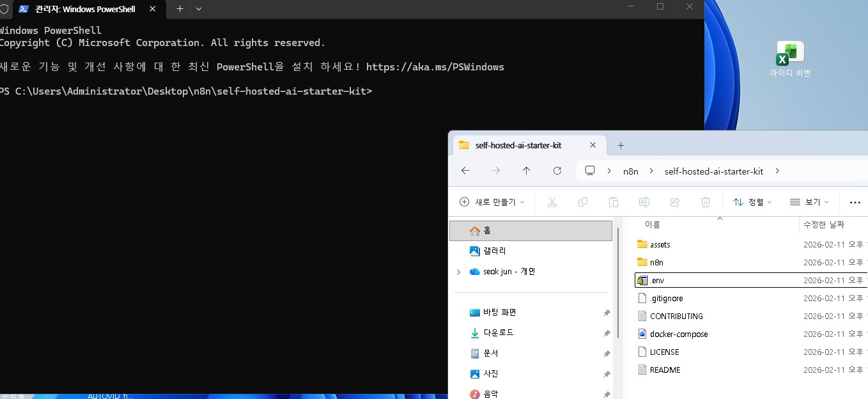
Task: Open the docker-compose file
Action: tap(679, 334)
